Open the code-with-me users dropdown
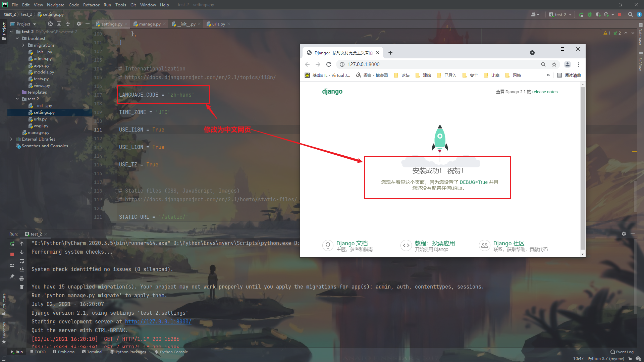Screen dimensions: 644x362 tap(535, 14)
